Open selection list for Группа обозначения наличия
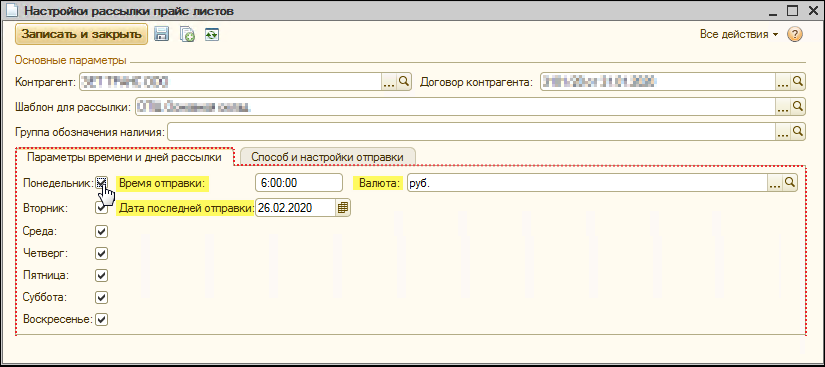This screenshot has height=367, width=825. (x=783, y=131)
